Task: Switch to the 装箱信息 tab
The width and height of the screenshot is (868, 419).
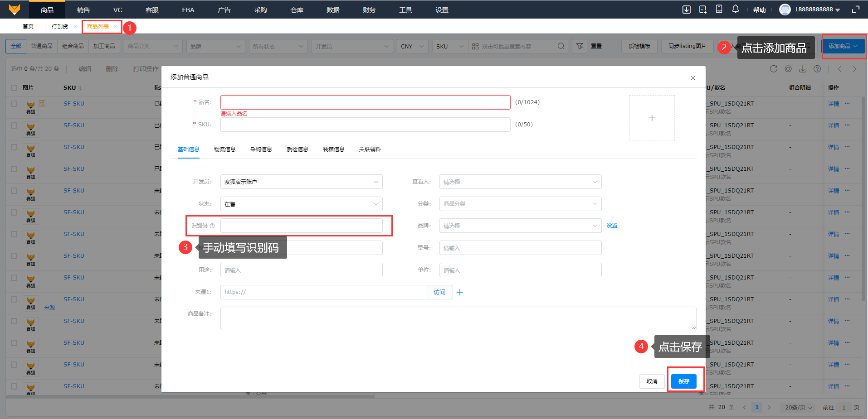Action: (x=334, y=149)
